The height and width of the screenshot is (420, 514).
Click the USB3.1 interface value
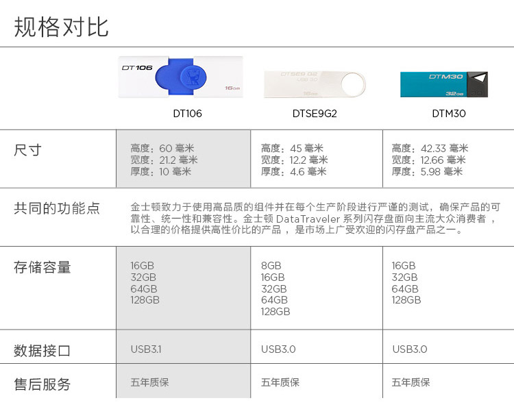tap(146, 349)
